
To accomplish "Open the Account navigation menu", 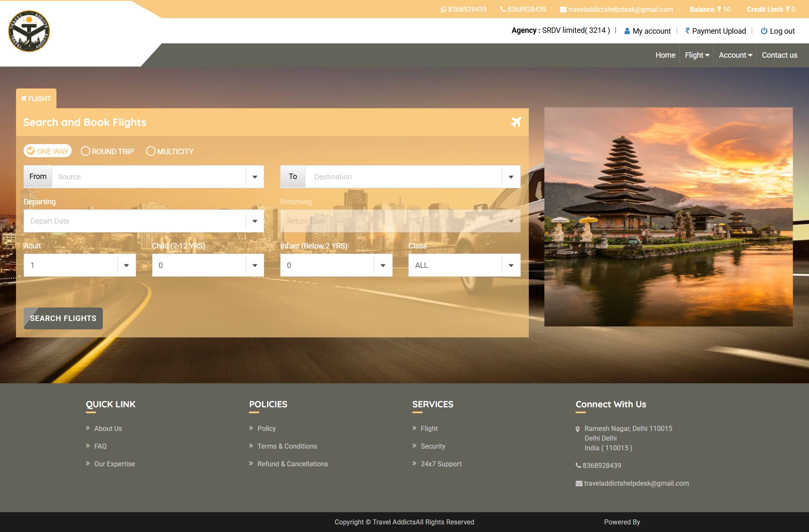I will [735, 55].
